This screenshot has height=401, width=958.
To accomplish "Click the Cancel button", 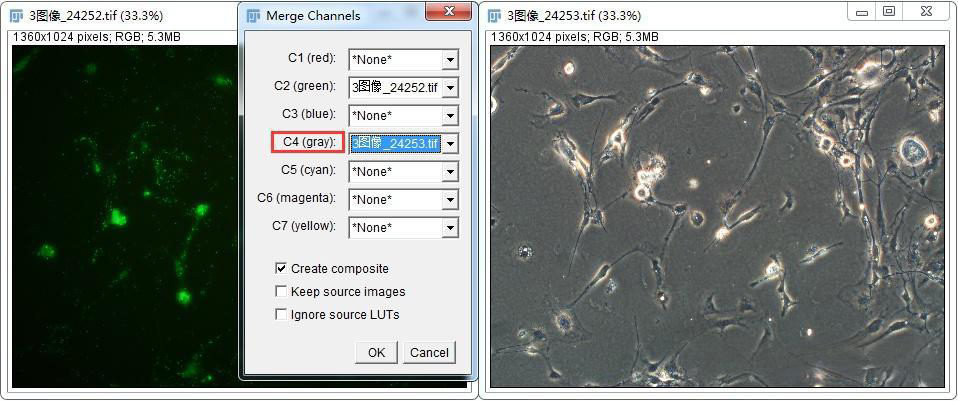I will [x=429, y=352].
